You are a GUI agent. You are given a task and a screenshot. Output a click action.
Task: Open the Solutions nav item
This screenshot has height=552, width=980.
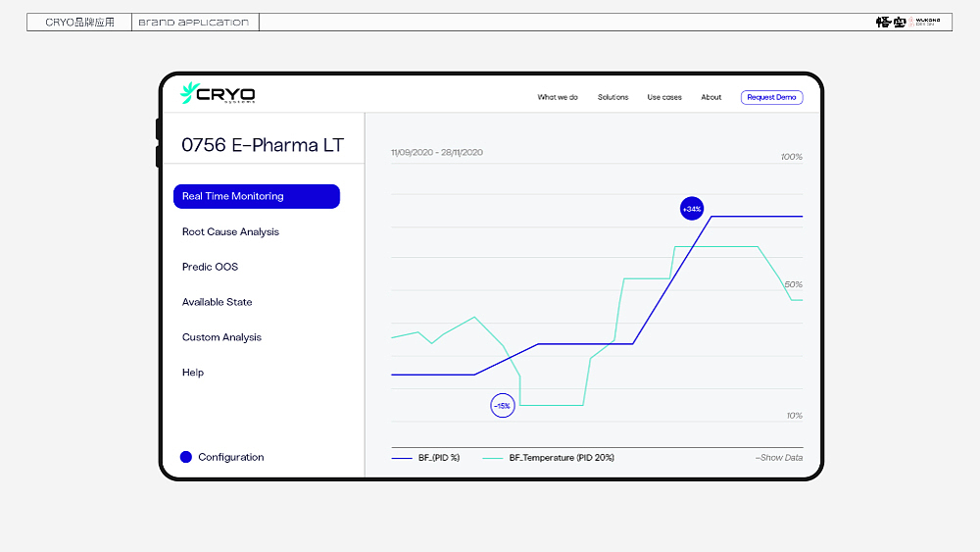pyautogui.click(x=612, y=97)
